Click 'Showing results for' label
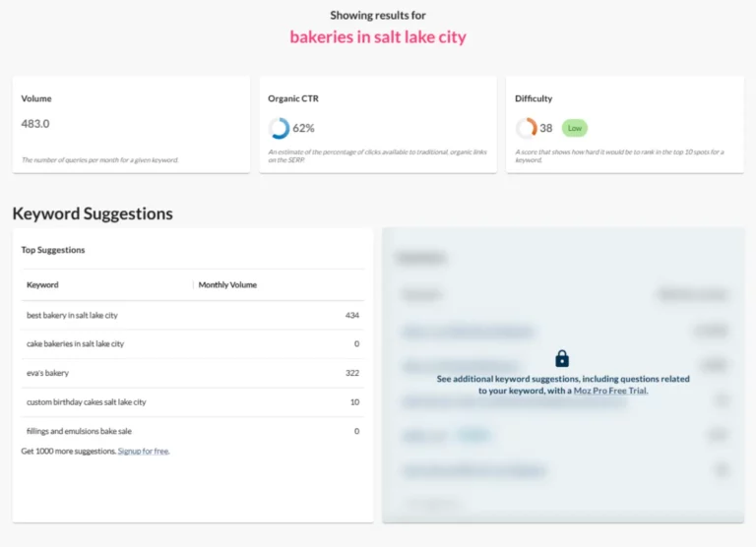This screenshot has width=756, height=547. (378, 16)
